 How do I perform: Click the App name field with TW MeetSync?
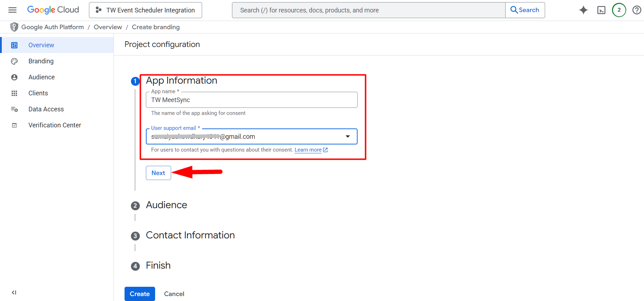(x=252, y=100)
